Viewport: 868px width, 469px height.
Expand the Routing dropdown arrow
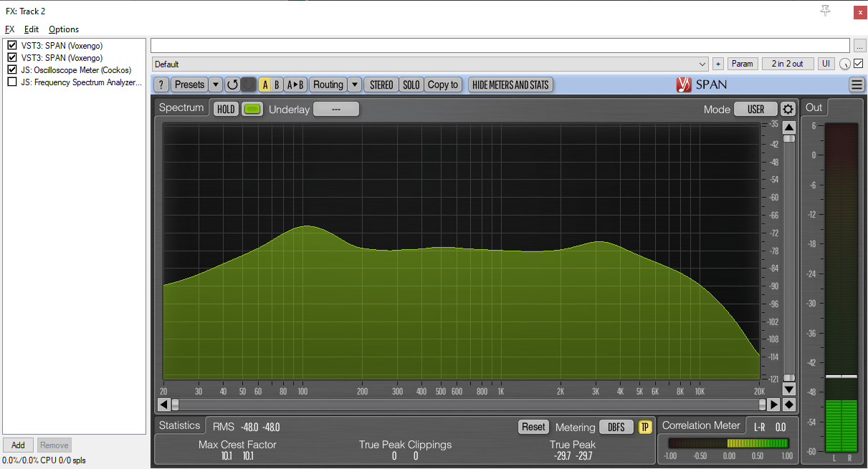coord(356,84)
